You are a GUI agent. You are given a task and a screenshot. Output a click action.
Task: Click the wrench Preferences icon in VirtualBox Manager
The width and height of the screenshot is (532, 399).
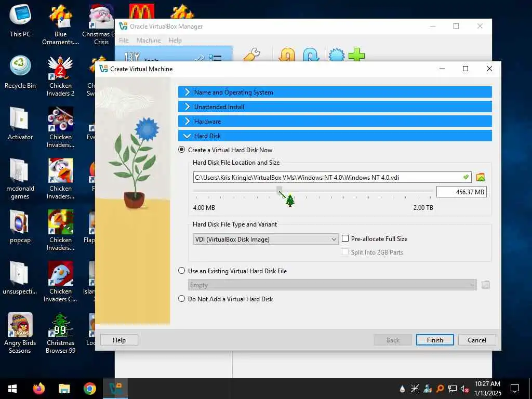coord(251,55)
